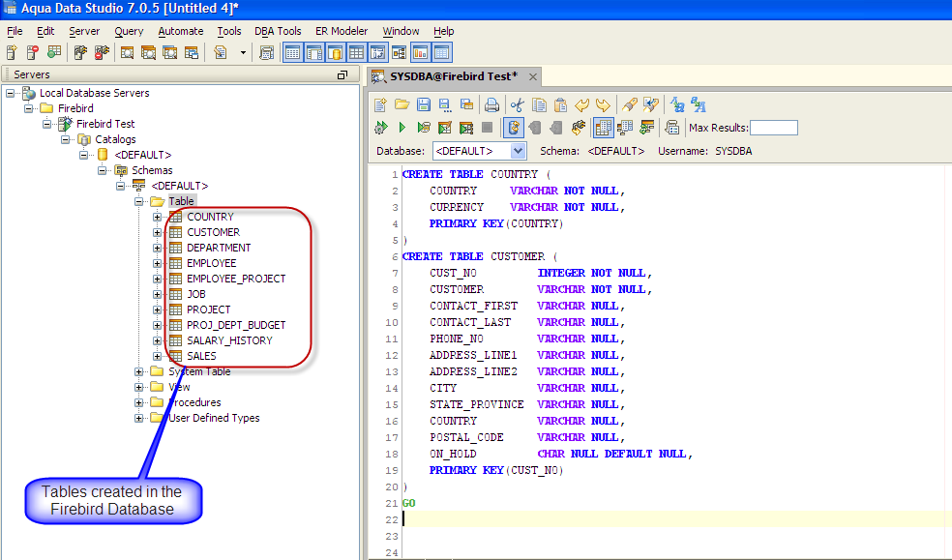
Task: Click the Print icon in editor toolbar
Action: (491, 104)
